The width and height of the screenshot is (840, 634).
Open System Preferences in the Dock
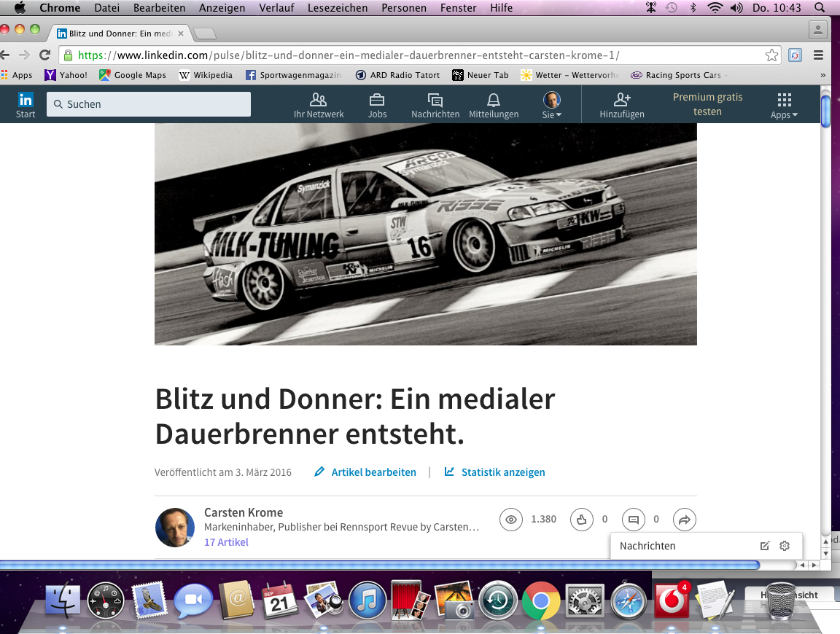(585, 600)
